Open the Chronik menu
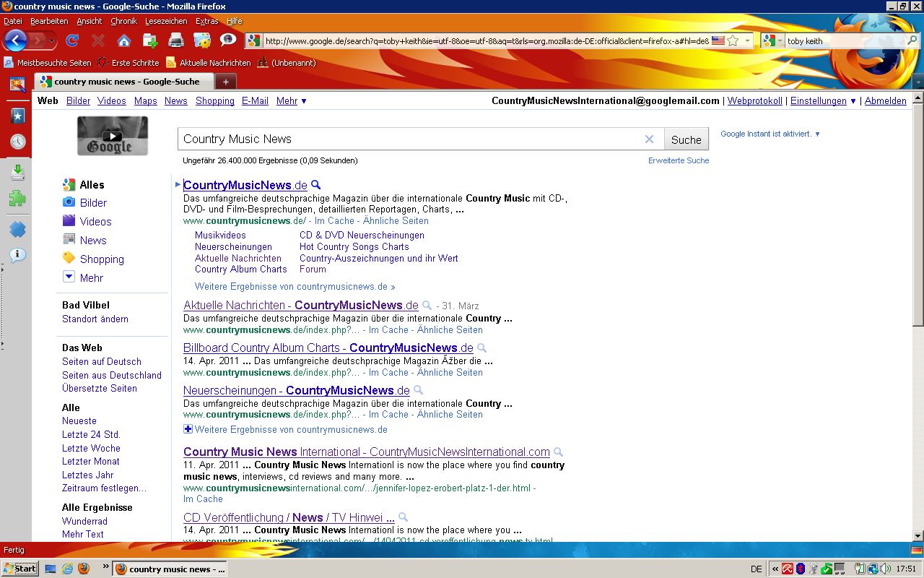Viewport: 924px width, 578px height. coord(124,21)
